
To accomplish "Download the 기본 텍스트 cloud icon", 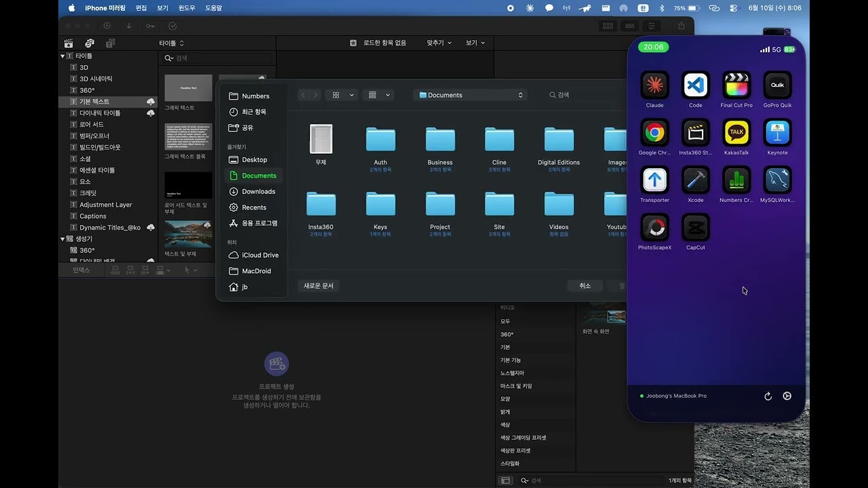I will 151,102.
